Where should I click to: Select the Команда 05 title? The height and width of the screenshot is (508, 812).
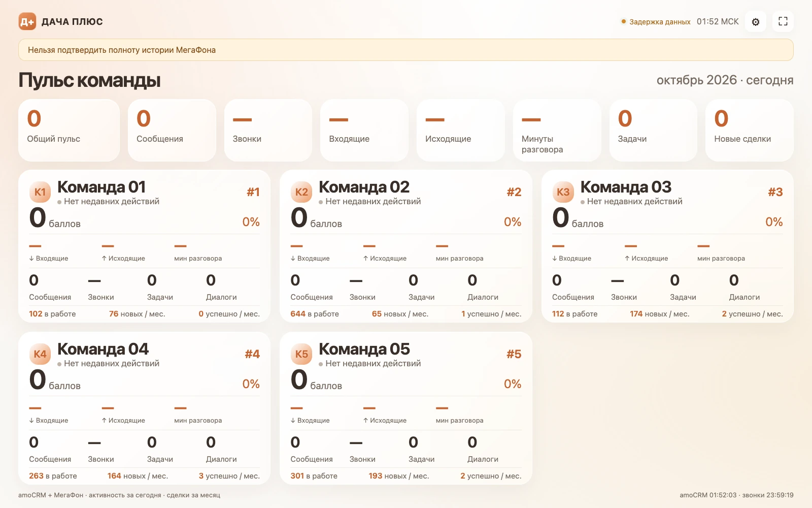(364, 349)
